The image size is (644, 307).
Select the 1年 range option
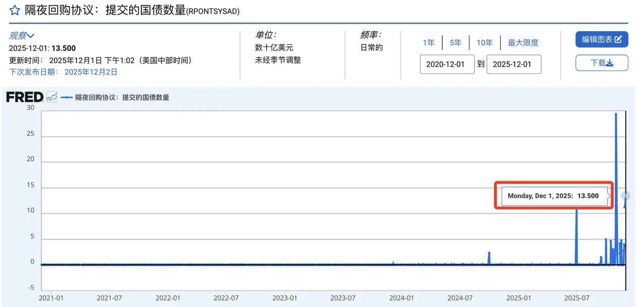(x=429, y=43)
